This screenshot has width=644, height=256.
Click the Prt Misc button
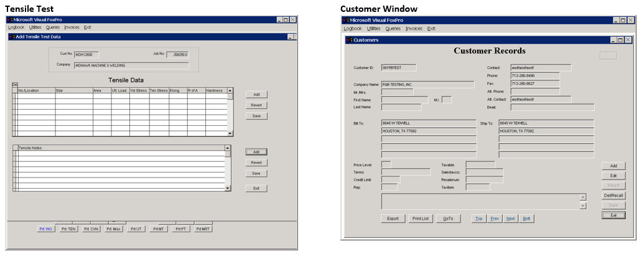coord(113,229)
